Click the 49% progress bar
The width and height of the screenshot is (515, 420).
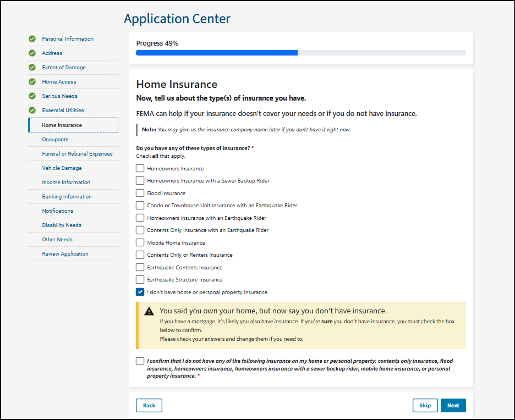(x=300, y=53)
